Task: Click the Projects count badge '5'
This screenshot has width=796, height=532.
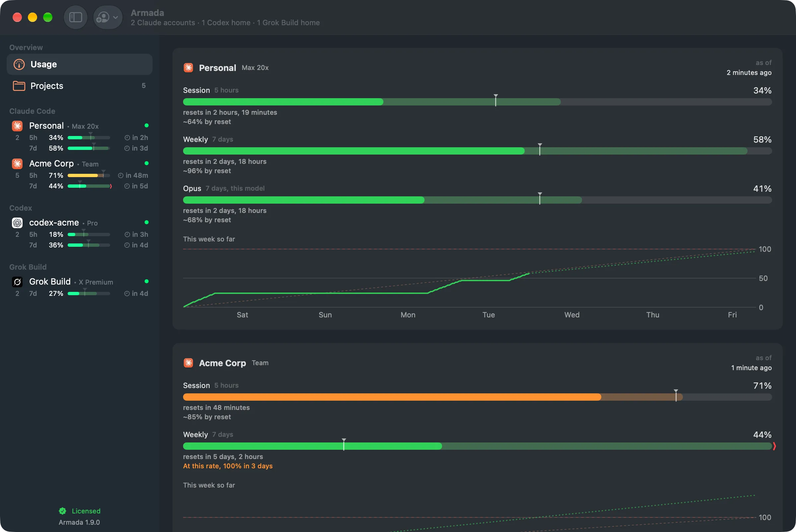Action: click(x=144, y=86)
